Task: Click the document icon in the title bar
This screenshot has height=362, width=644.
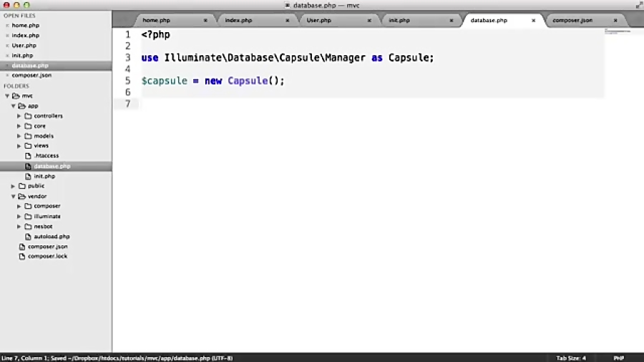Action: (288, 5)
